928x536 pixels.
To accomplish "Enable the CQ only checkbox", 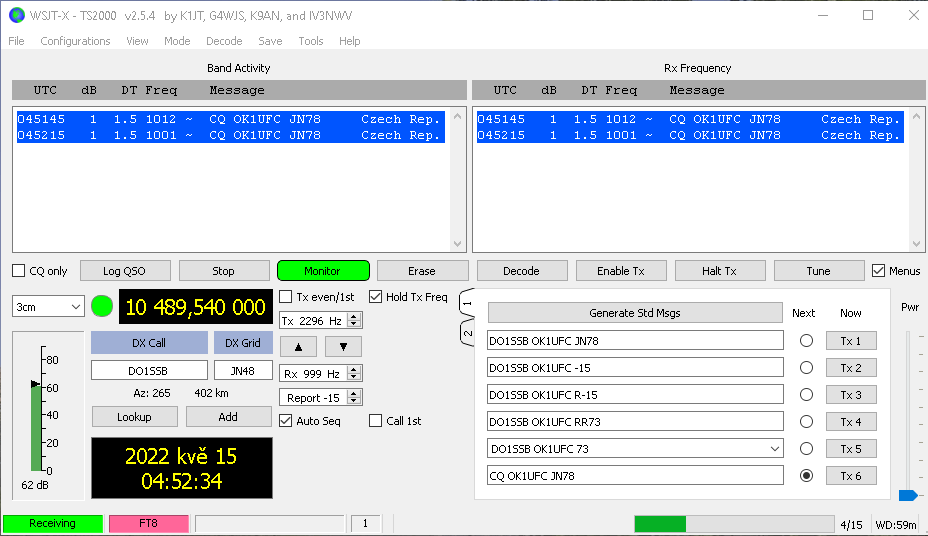I will point(19,271).
